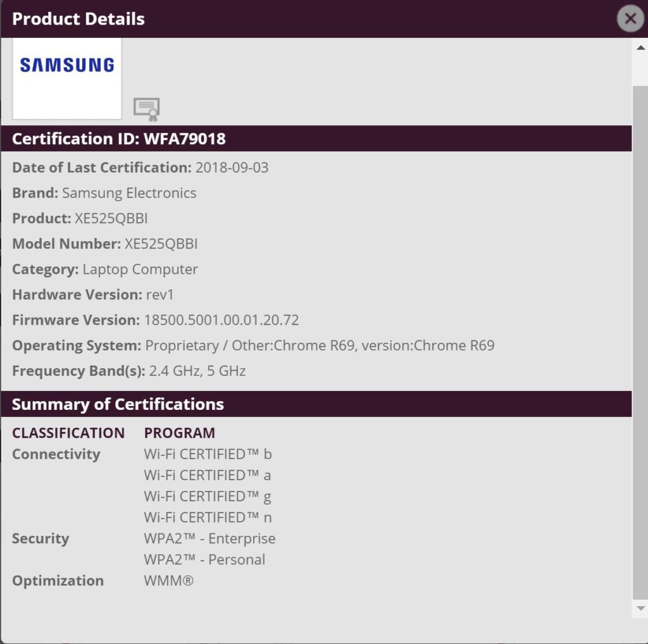648x644 pixels.
Task: Click the scrollbar up arrow
Action: [x=640, y=48]
